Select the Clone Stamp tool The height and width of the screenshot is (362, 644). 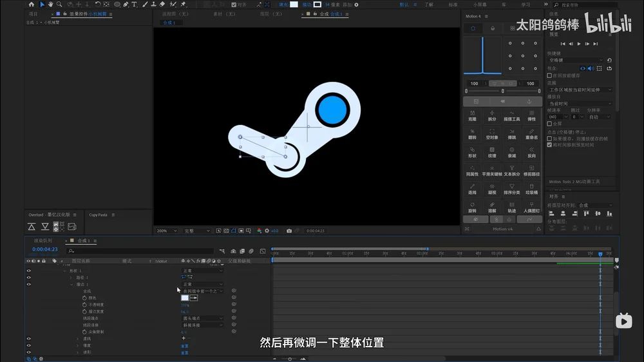click(153, 5)
